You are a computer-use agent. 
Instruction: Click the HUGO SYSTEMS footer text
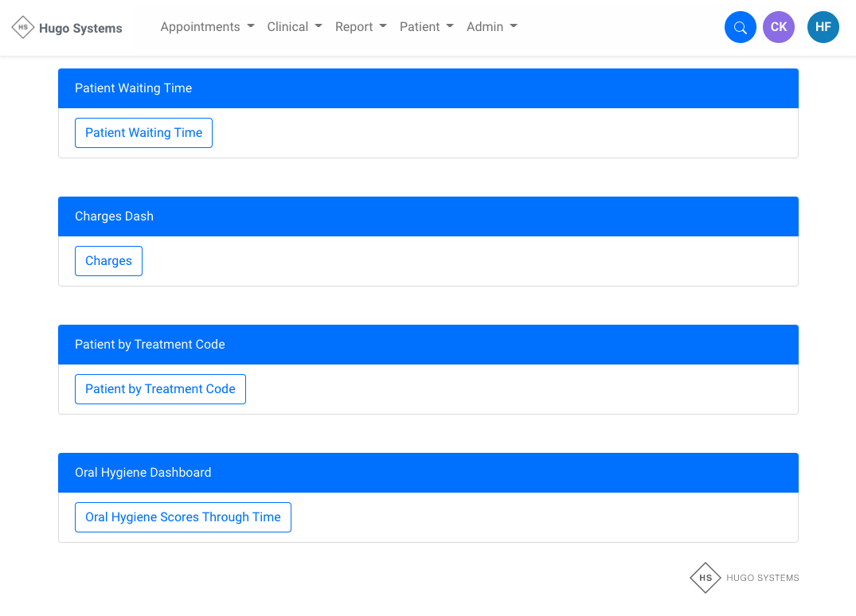tap(762, 578)
